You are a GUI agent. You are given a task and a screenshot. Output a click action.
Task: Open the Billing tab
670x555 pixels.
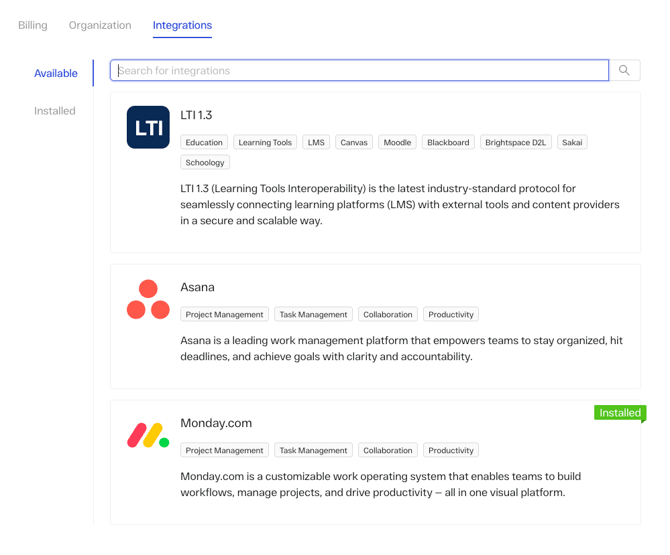pos(33,25)
